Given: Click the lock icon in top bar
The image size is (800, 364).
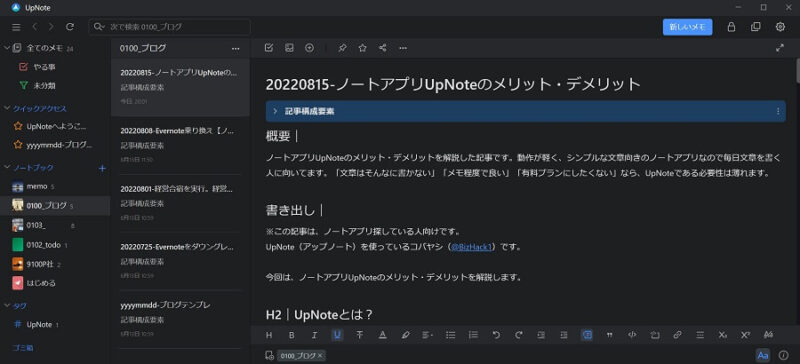Looking at the screenshot, I should point(731,27).
